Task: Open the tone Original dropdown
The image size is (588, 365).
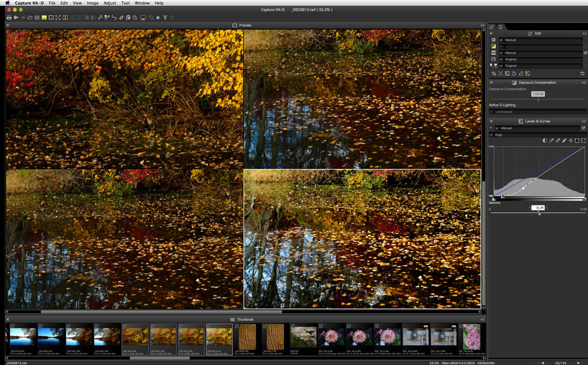Action: [540, 66]
